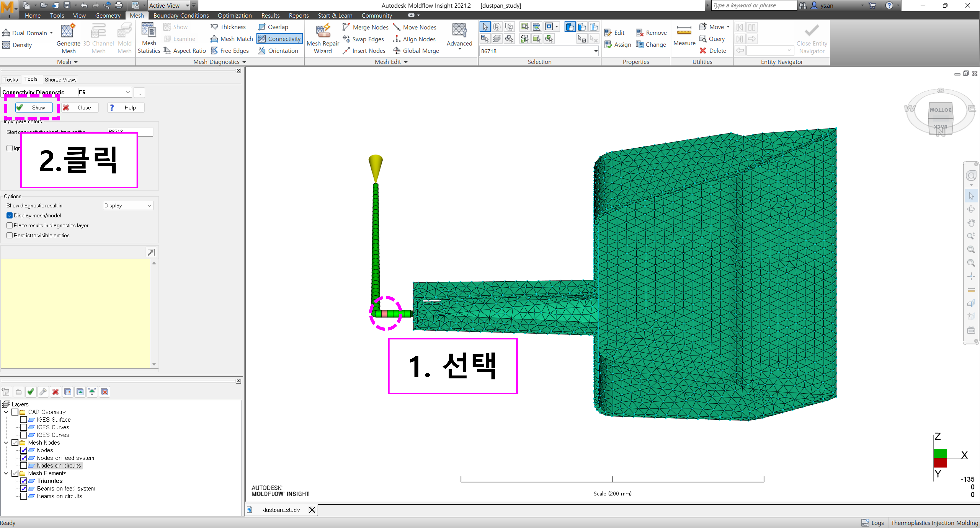Viewport: 980px width, 528px height.
Task: Open the Results ribbon tab
Action: click(270, 15)
